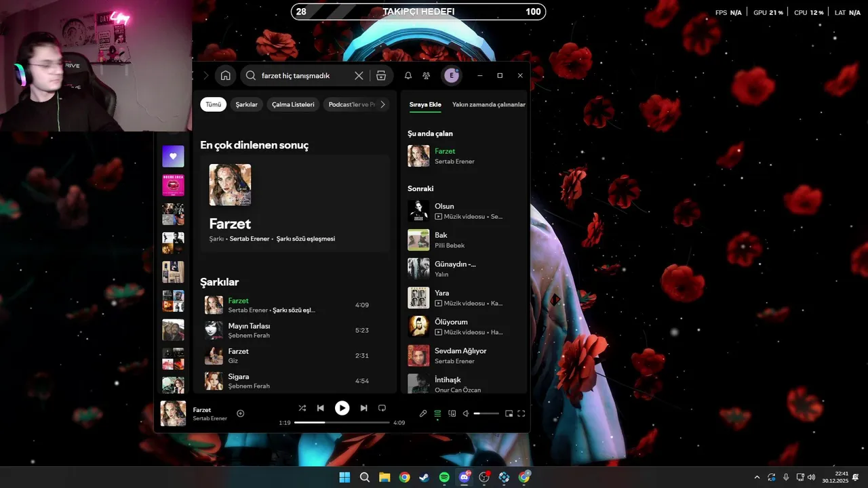Show hidden system tray icons
868x488 pixels.
pyautogui.click(x=757, y=477)
